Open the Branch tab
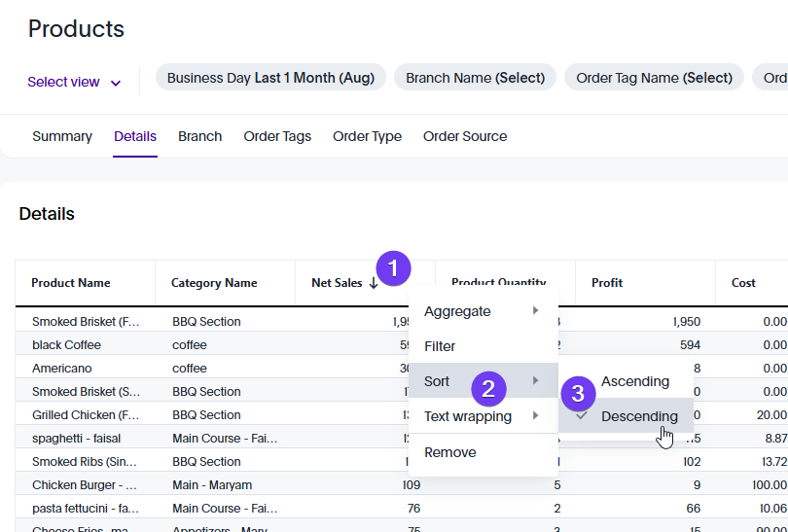Viewport: 788px width, 532px height. click(x=199, y=136)
